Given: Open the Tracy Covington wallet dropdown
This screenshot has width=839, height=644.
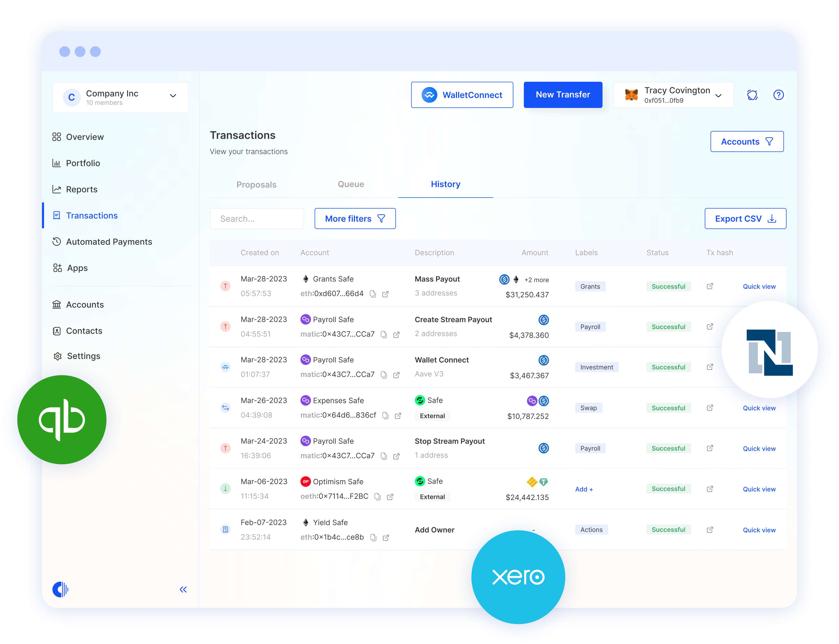Looking at the screenshot, I should [718, 95].
